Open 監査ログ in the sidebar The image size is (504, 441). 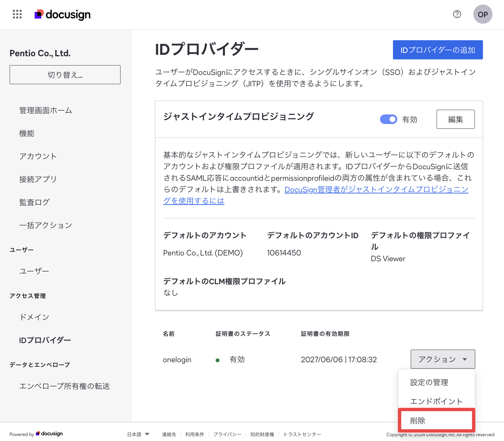click(34, 202)
